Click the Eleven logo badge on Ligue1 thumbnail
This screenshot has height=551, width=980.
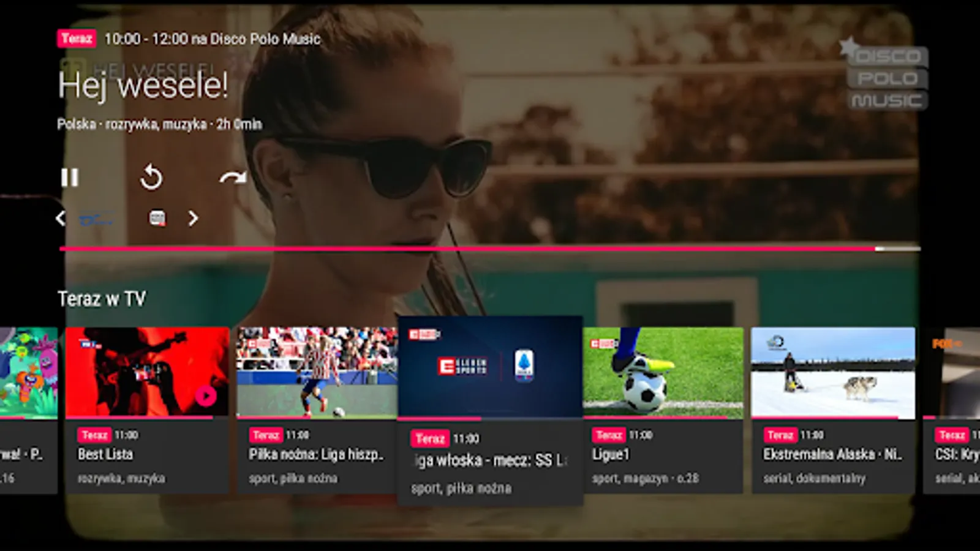point(603,343)
